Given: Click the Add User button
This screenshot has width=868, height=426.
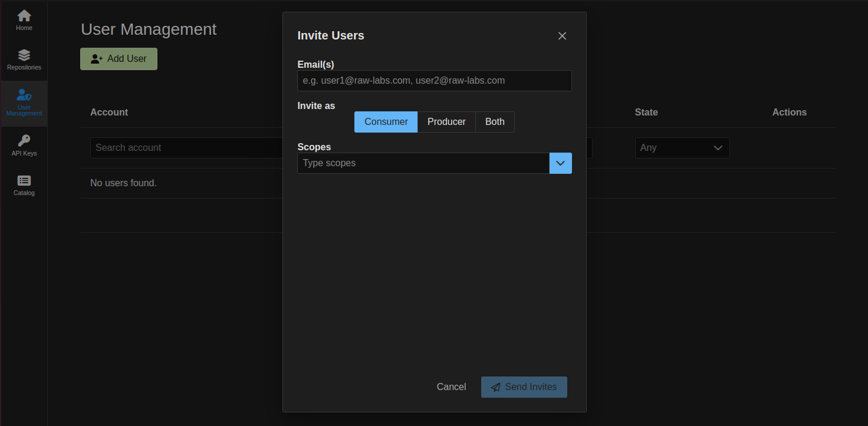Looking at the screenshot, I should point(119,59).
